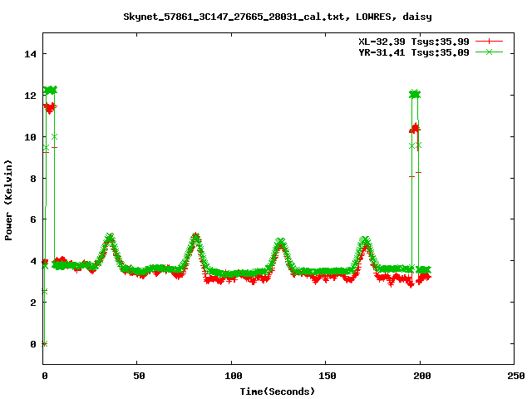Image resolution: width=532 pixels, height=399 pixels.
Task: Click the x-axis tick label 150
Action: click(327, 376)
